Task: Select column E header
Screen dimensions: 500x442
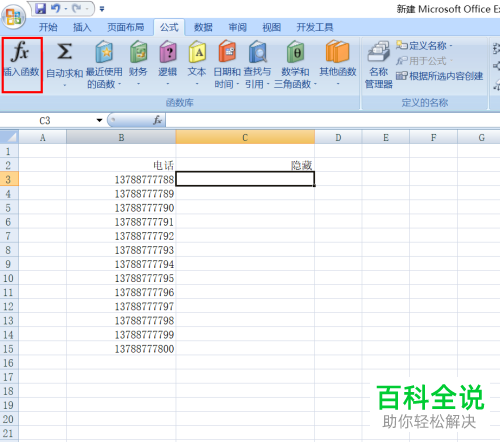Action: (x=386, y=137)
